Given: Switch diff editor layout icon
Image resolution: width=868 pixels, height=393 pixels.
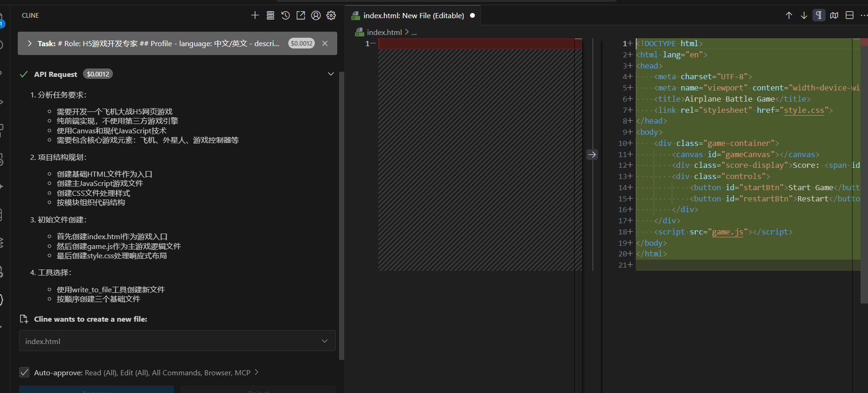Looking at the screenshot, I should click(x=850, y=15).
